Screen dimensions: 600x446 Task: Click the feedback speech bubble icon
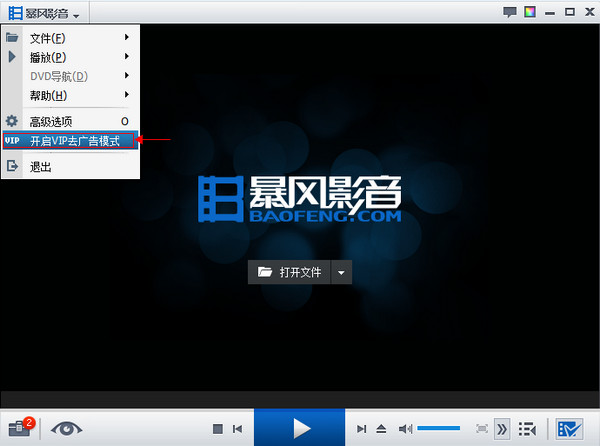click(x=509, y=12)
